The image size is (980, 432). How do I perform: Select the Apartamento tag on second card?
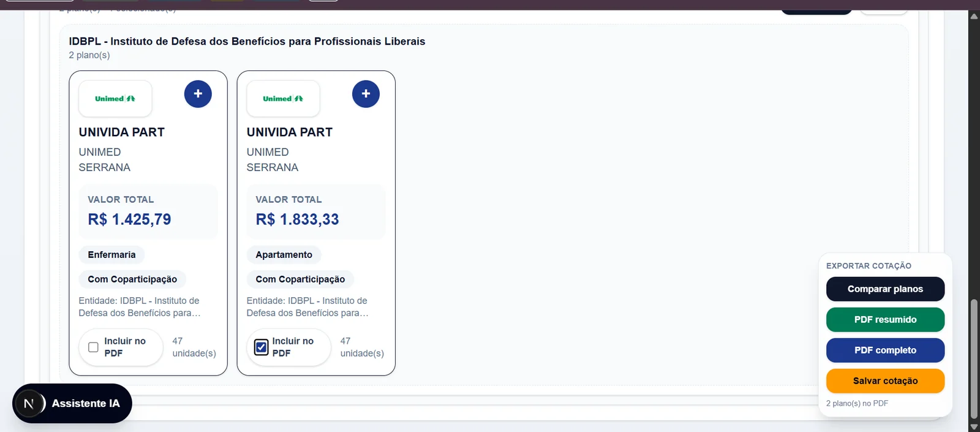(x=284, y=255)
